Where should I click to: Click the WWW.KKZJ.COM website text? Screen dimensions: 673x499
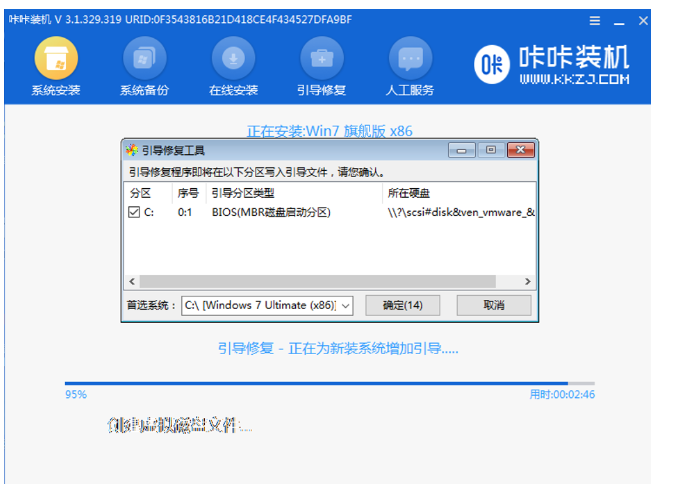tap(574, 79)
